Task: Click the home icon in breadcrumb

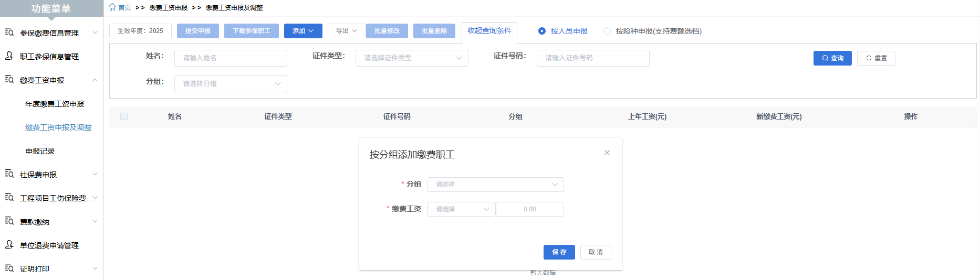Action: (x=112, y=7)
